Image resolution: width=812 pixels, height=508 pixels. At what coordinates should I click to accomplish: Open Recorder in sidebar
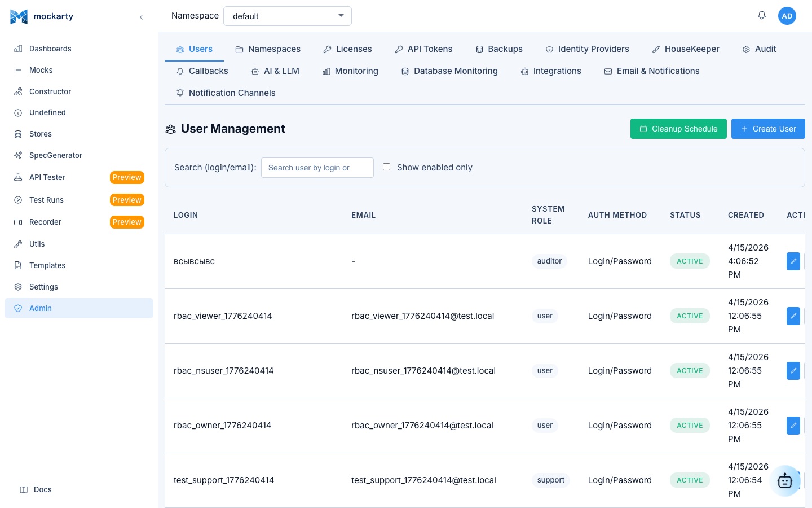(79, 222)
